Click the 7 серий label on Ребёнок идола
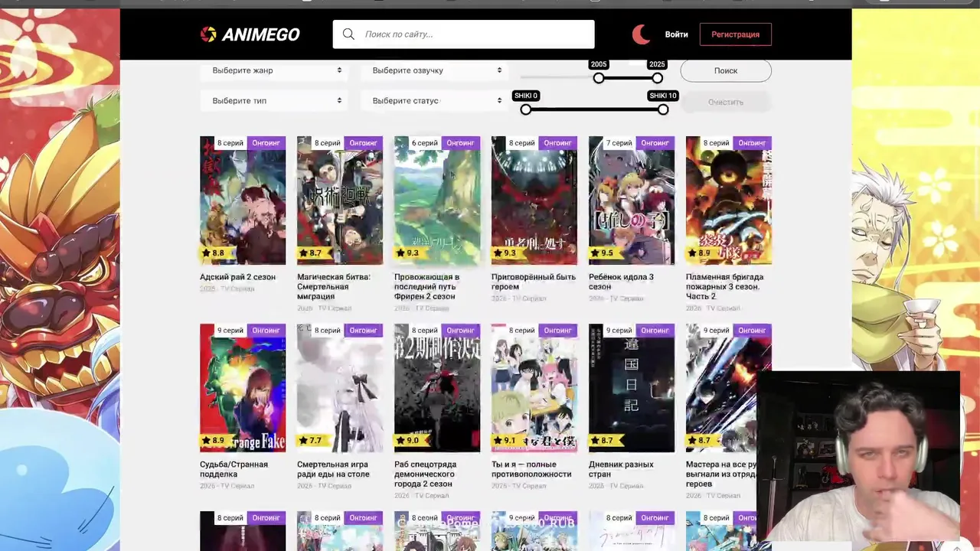Image resolution: width=980 pixels, height=551 pixels. point(619,143)
